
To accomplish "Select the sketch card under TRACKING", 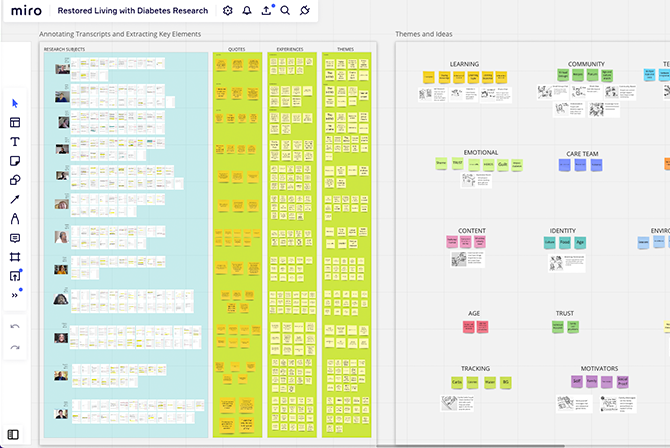I will point(457,403).
